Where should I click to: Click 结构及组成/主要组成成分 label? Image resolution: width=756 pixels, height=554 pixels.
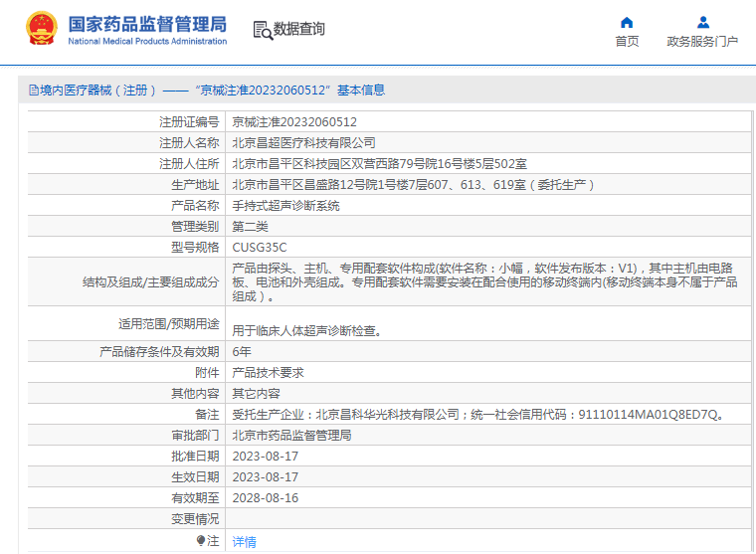[x=151, y=282]
